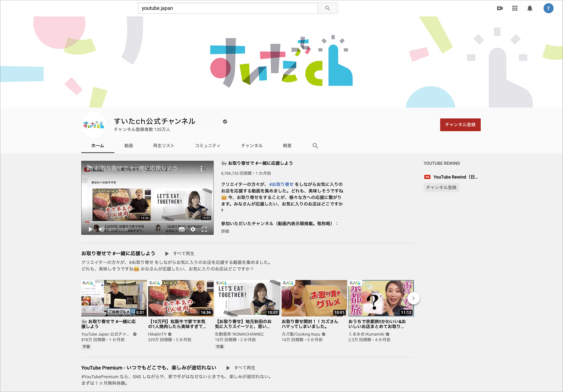
Task: Open the YouTube Rewind channel link
Action: tap(455, 177)
